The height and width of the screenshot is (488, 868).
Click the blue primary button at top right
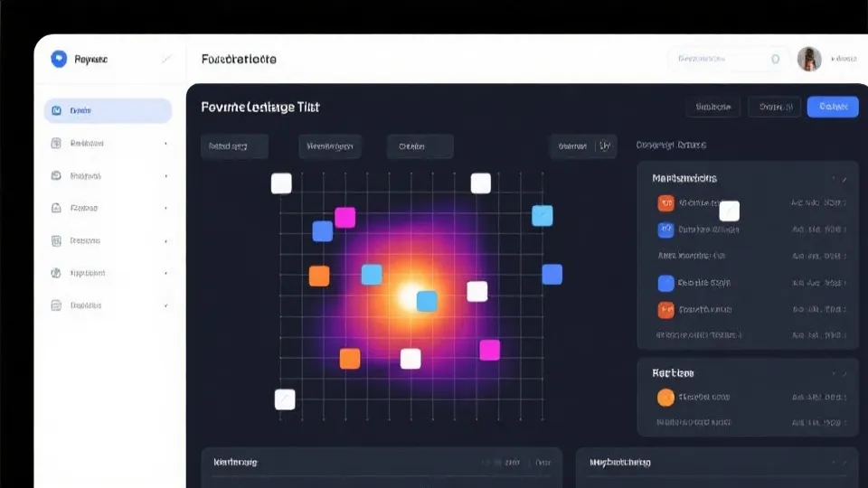(833, 107)
